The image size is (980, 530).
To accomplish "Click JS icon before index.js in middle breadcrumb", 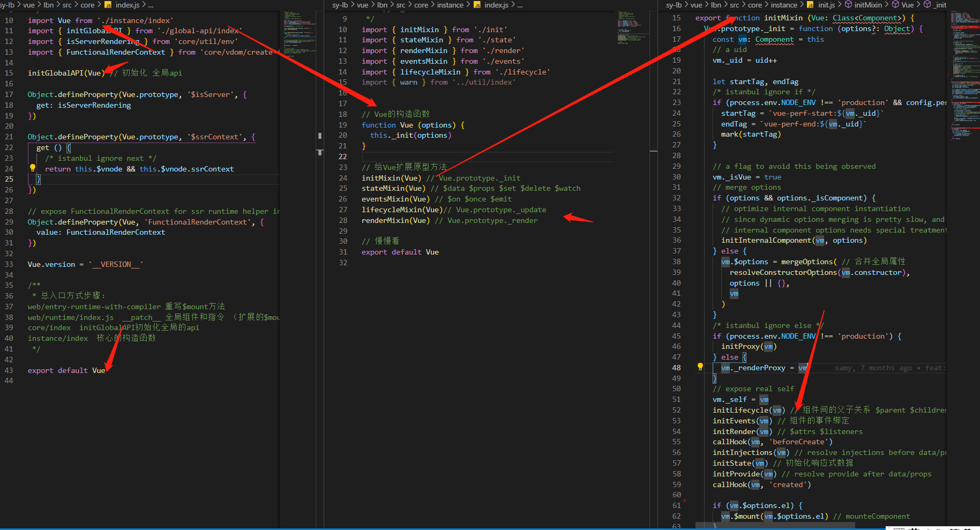I will click(477, 5).
